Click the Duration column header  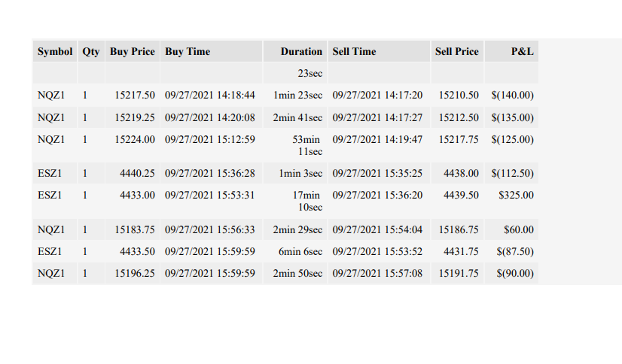[295, 51]
